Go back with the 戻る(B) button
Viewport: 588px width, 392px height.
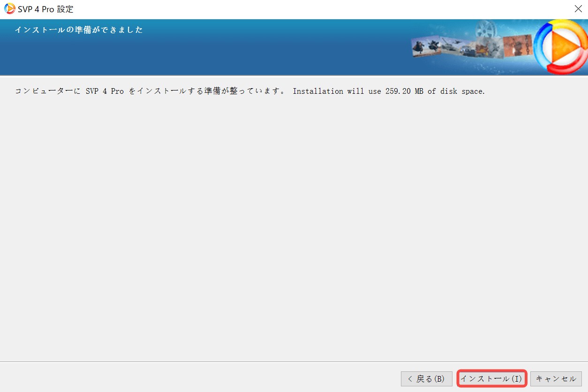[x=426, y=379]
